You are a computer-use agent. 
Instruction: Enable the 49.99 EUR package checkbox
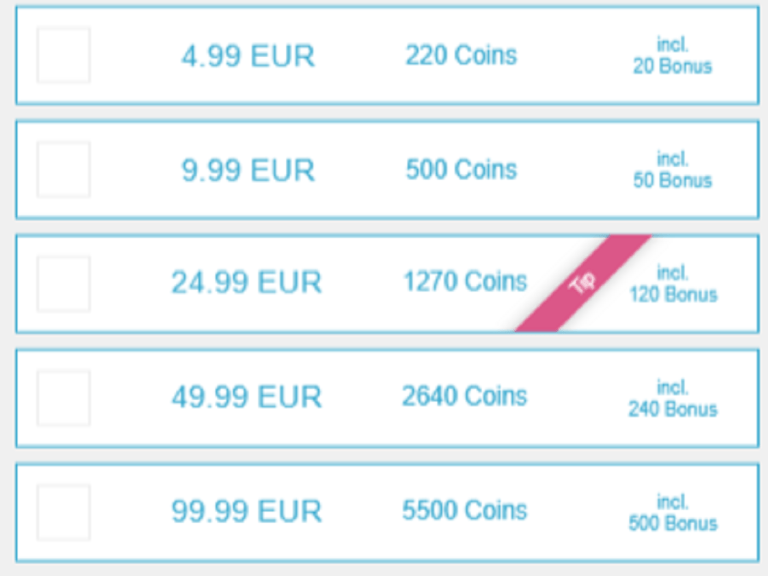pyautogui.click(x=63, y=398)
